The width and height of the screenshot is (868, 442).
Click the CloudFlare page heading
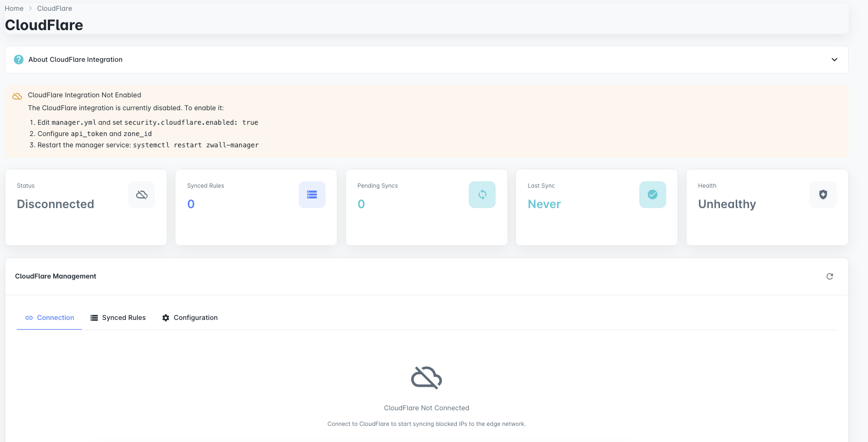tap(44, 25)
